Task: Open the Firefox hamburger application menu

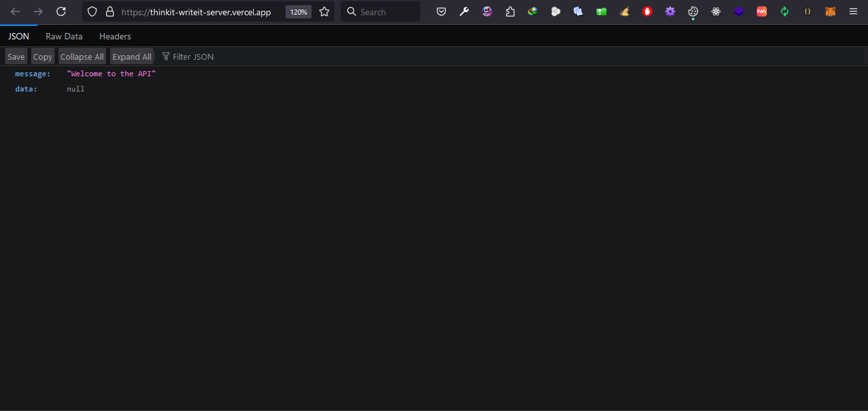Action: coord(853,11)
